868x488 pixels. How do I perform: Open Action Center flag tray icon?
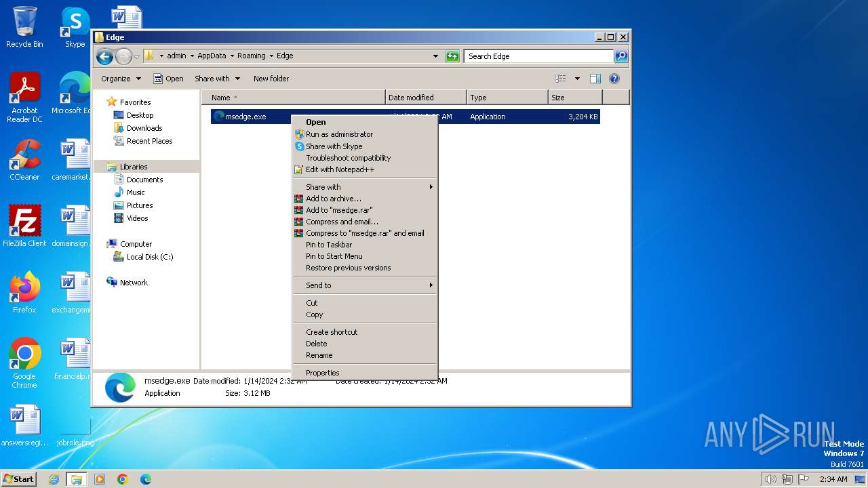pyautogui.click(x=803, y=479)
